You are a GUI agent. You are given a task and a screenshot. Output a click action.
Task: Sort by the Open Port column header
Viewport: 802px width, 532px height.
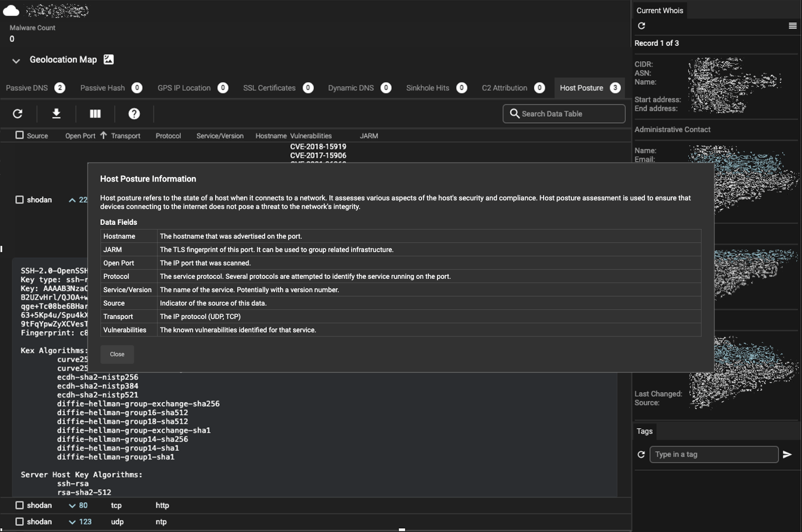pos(80,136)
